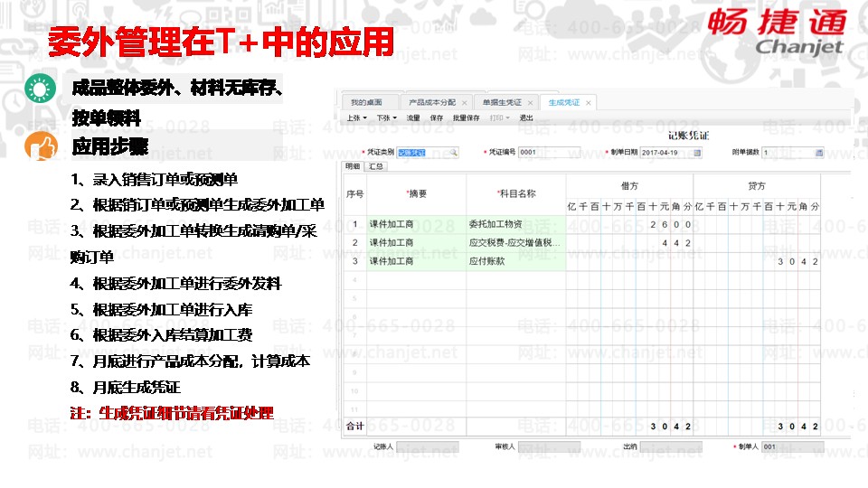Click the 凭证编号 field showing 0001
868x488 pixels.
click(549, 152)
